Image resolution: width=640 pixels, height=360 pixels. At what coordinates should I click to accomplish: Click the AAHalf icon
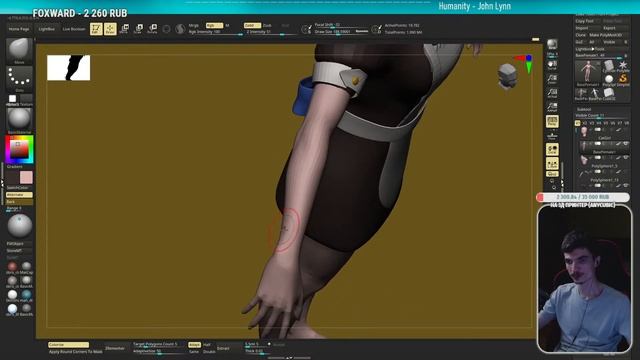(552, 107)
